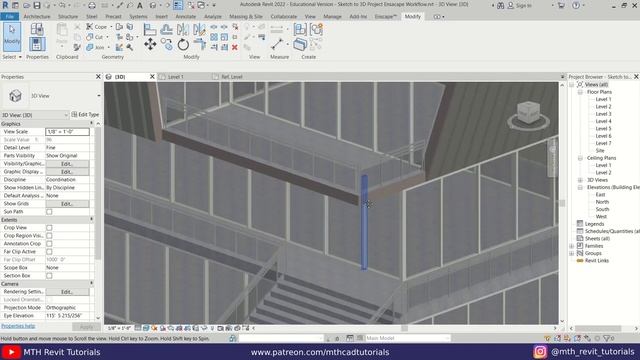Select the Revit Links browser item
The height and width of the screenshot is (360, 640).
point(597,261)
